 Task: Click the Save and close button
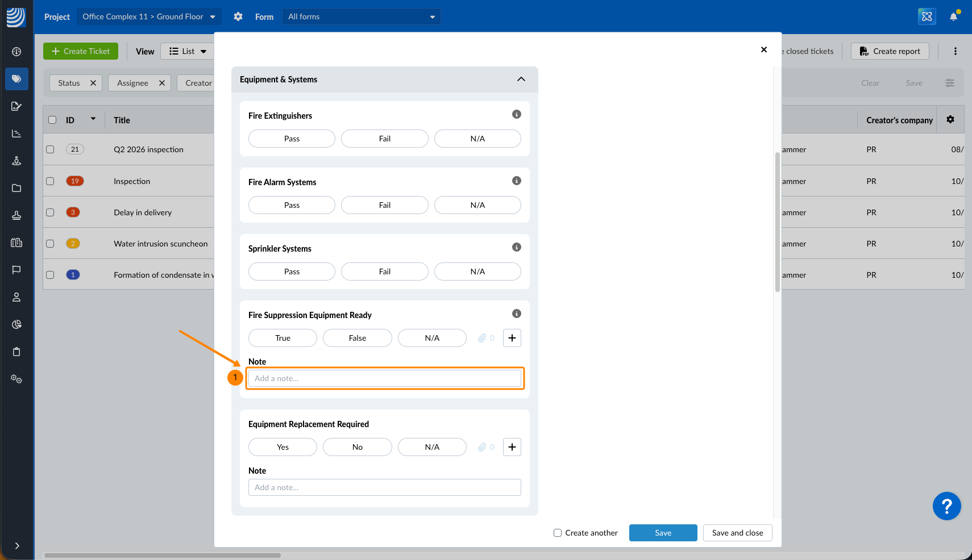click(x=737, y=533)
